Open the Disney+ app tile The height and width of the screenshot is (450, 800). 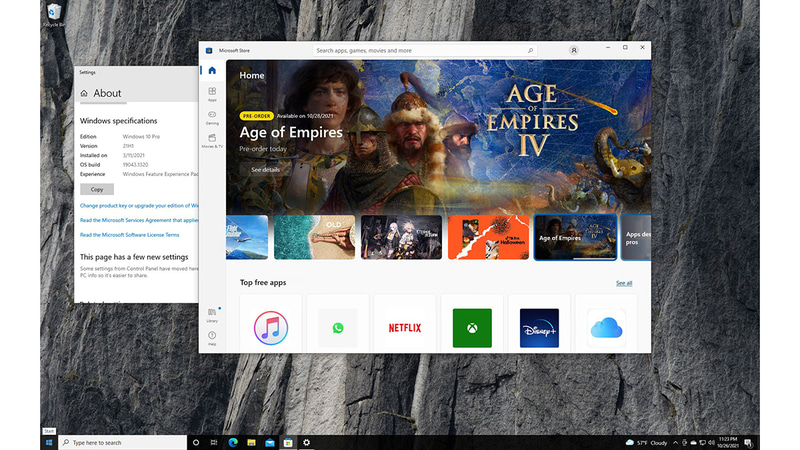pos(539,327)
